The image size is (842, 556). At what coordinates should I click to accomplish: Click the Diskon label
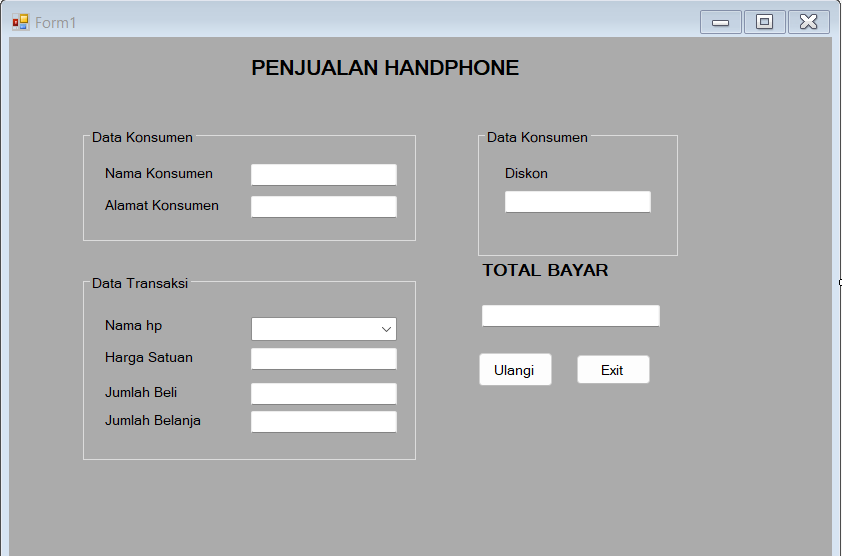(x=526, y=173)
